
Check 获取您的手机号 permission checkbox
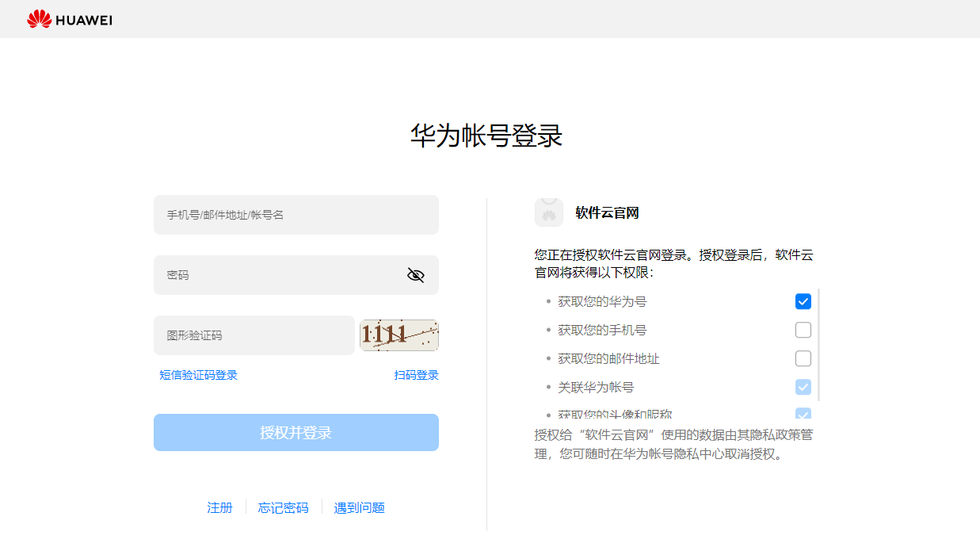coord(803,330)
